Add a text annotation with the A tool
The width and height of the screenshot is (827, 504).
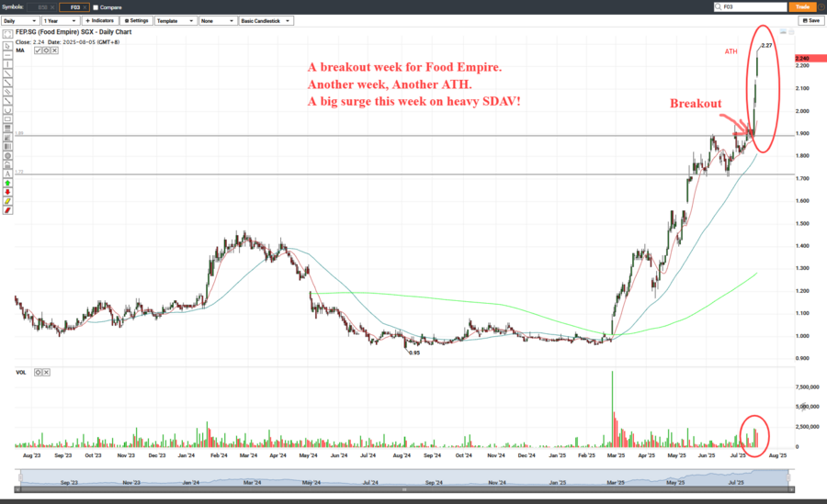point(7,174)
